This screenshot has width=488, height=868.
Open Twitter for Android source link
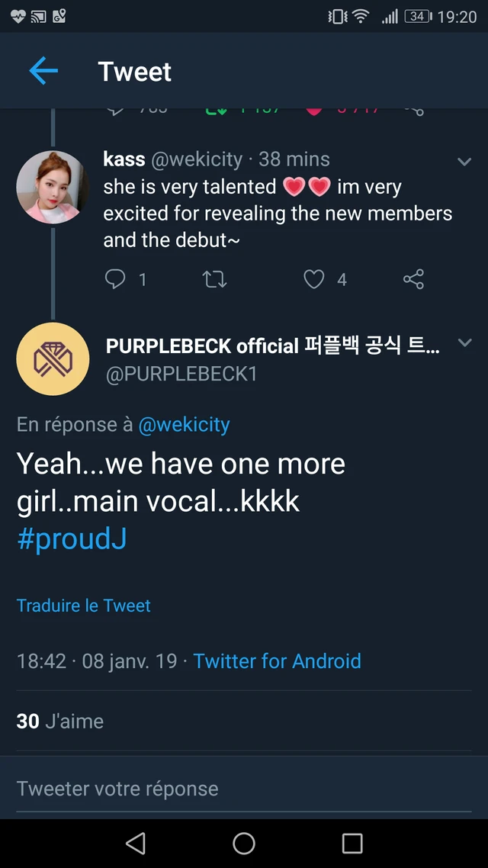coord(277,661)
